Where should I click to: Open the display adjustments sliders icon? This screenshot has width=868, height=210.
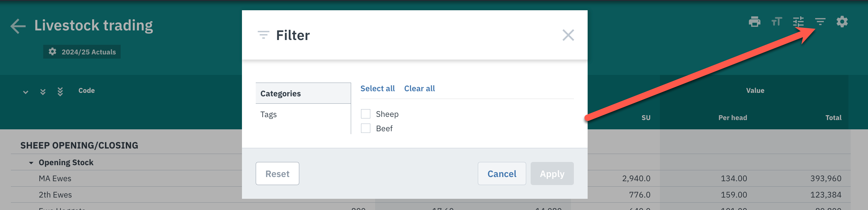pyautogui.click(x=798, y=21)
